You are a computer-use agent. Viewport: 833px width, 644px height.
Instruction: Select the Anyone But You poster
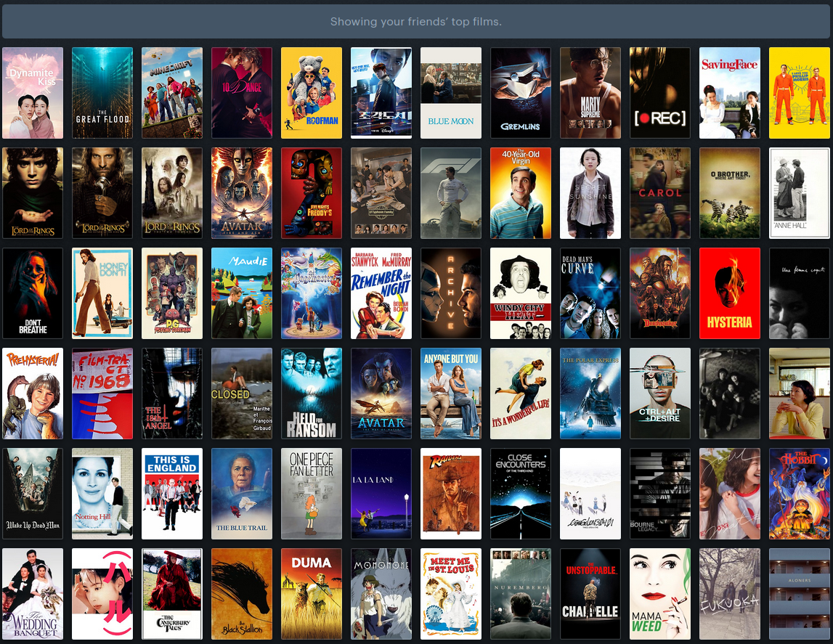point(451,394)
